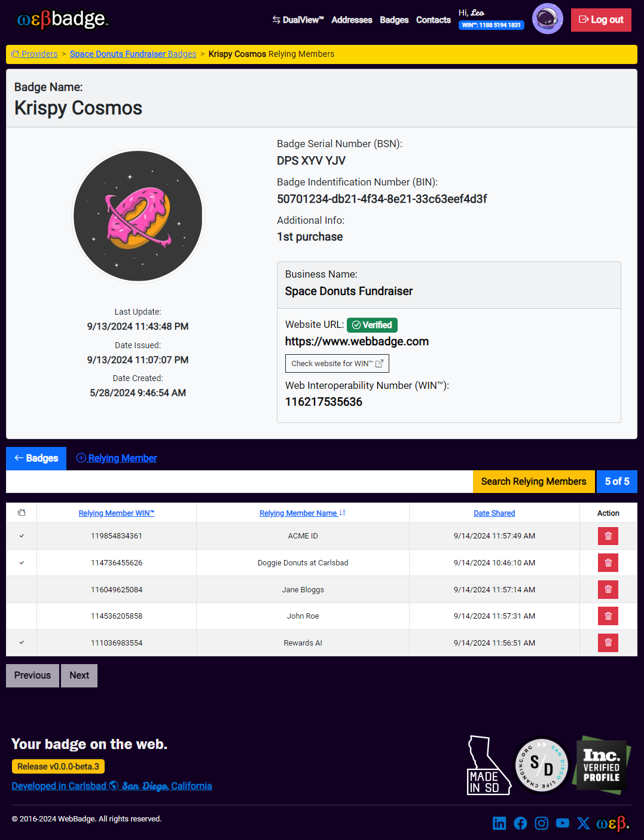Sort table by Date Shared header
Image resolution: width=644 pixels, height=840 pixels.
(x=494, y=513)
